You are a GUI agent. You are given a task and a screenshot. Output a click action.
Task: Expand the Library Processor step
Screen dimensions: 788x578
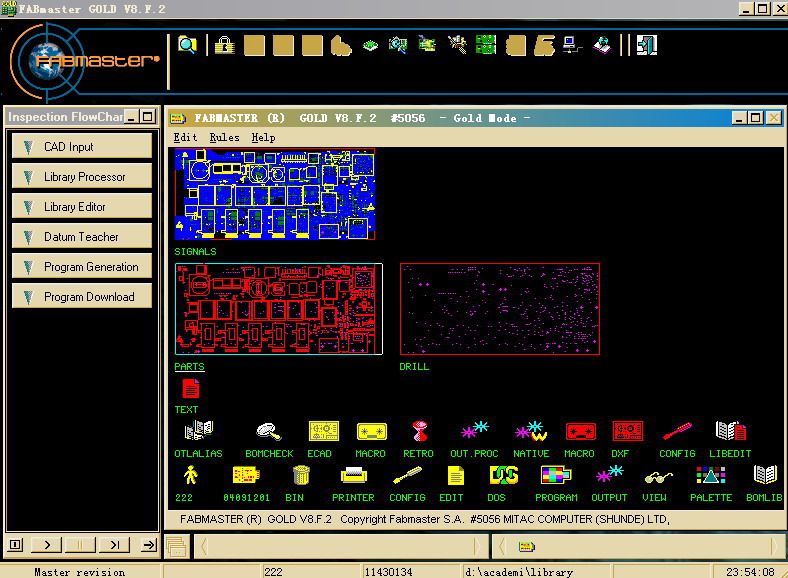pos(82,177)
